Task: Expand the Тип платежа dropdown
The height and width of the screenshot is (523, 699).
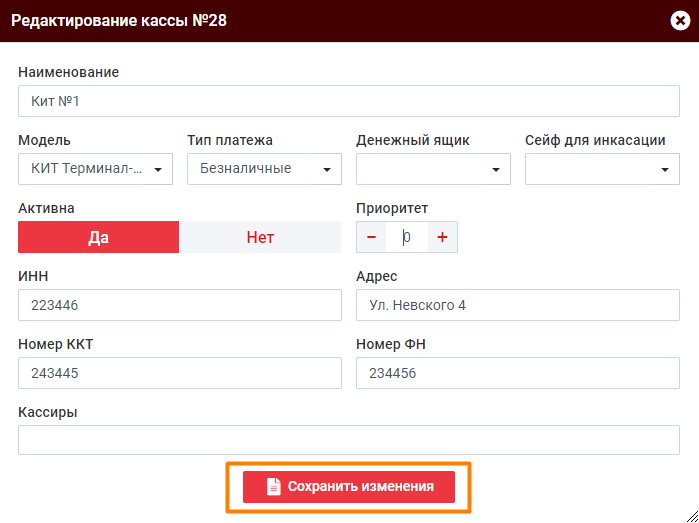Action: point(264,169)
